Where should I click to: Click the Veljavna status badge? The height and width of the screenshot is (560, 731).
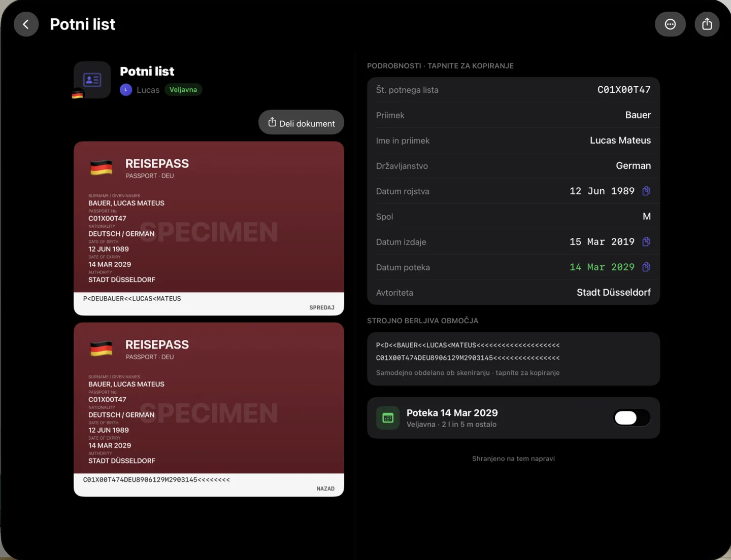[x=183, y=90]
